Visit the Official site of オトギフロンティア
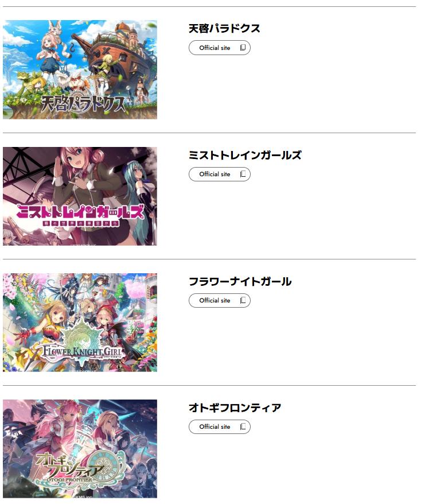 point(219,427)
